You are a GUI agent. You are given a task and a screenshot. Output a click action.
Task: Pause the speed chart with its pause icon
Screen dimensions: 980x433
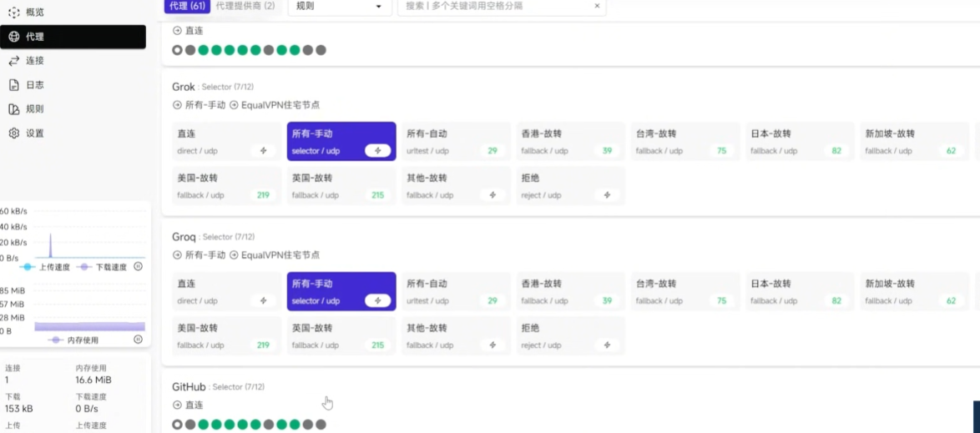[138, 267]
